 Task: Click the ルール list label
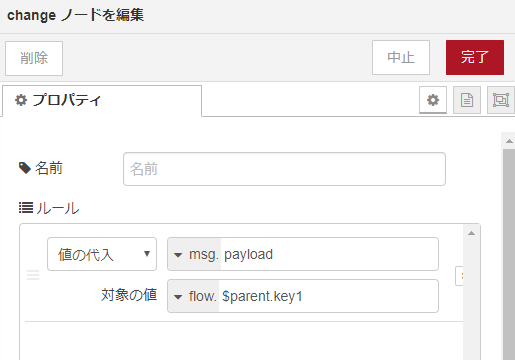(x=49, y=208)
